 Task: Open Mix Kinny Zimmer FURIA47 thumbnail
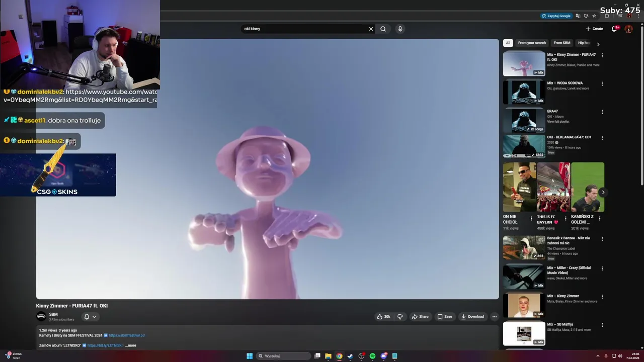[x=524, y=64]
